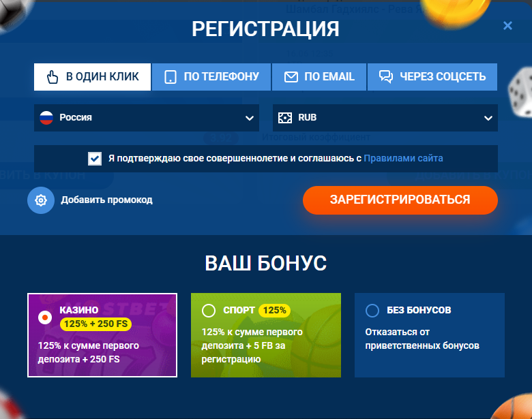Click the phone device icon
The height and width of the screenshot is (419, 532).
click(x=171, y=77)
